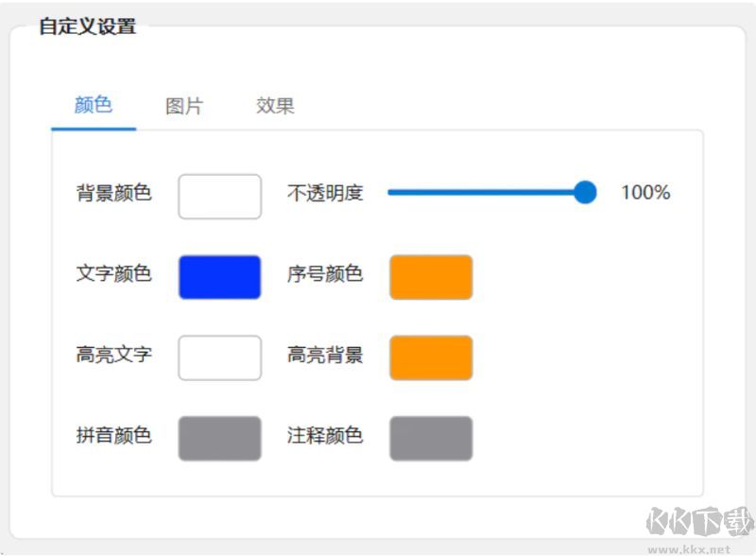Click the 不透明度 slider handle
756x556 pixels.
(585, 192)
